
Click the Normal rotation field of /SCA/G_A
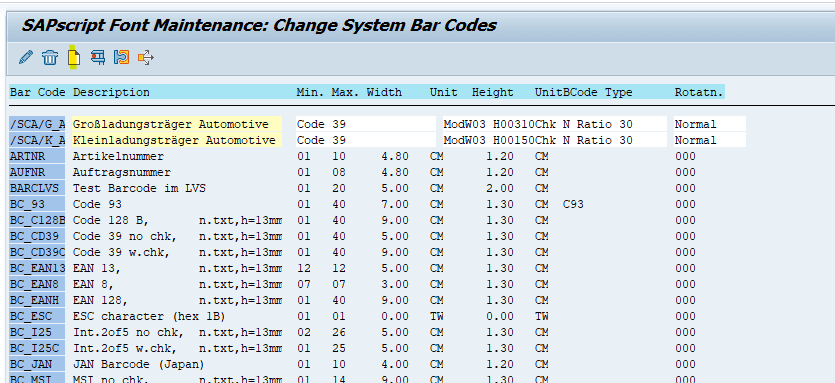[x=710, y=125]
